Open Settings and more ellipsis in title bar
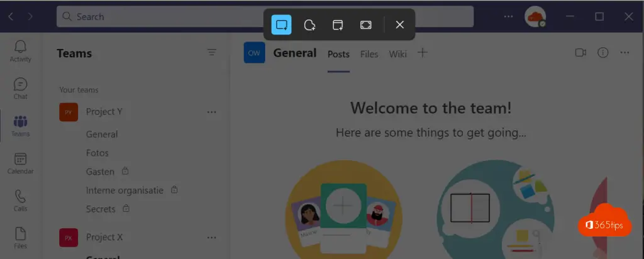This screenshot has width=644, height=259. point(508,16)
